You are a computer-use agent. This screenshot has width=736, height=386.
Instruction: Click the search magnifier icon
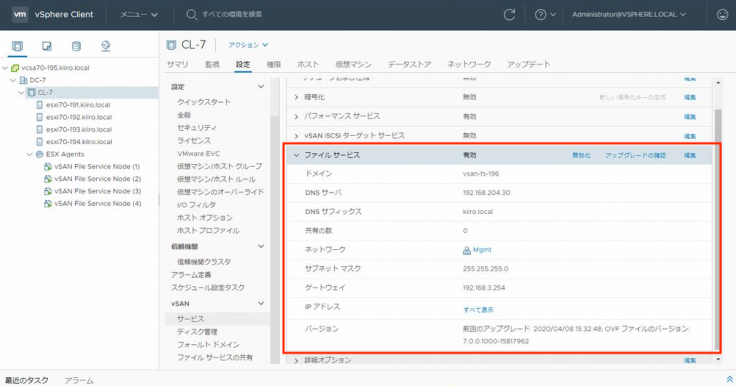coord(191,15)
